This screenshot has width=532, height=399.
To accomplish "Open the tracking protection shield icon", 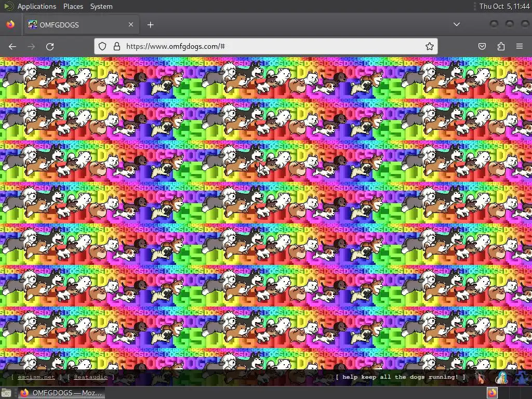I will 102,46.
